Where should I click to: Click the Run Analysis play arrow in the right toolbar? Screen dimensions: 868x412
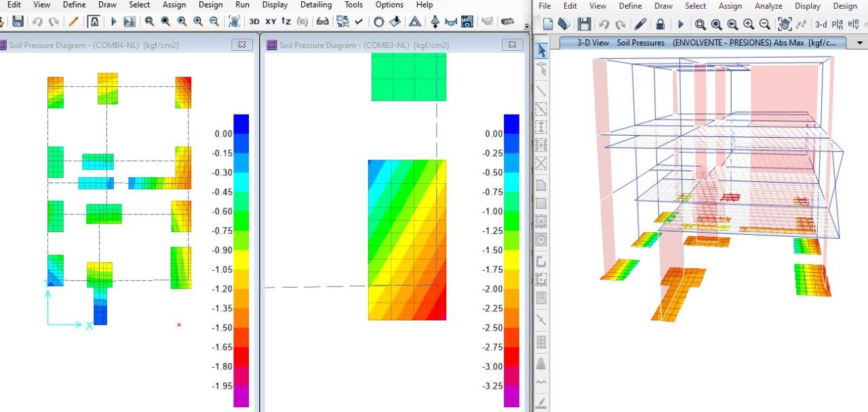point(680,24)
